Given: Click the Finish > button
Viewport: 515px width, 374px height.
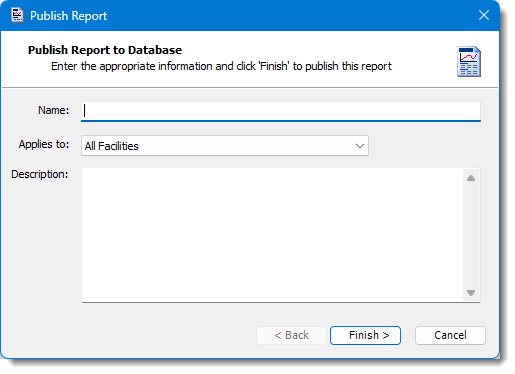Looking at the screenshot, I should (365, 335).
